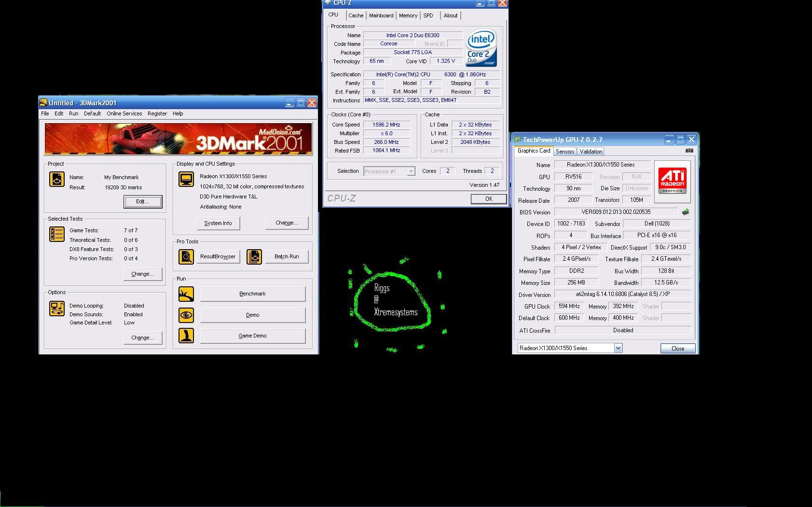This screenshot has height=507, width=812.
Task: Switch to the Cache tab in CPU-Z
Action: point(356,15)
